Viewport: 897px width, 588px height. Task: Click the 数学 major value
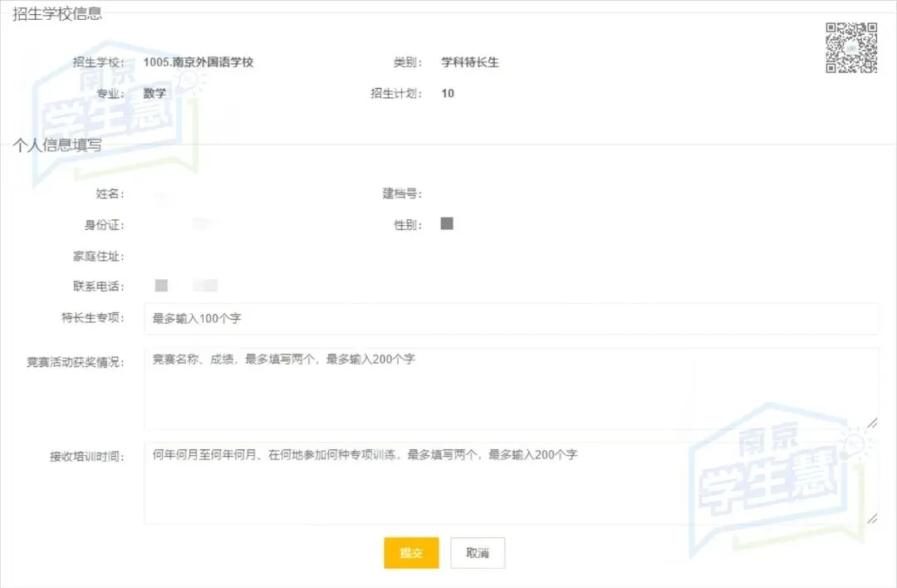154,93
